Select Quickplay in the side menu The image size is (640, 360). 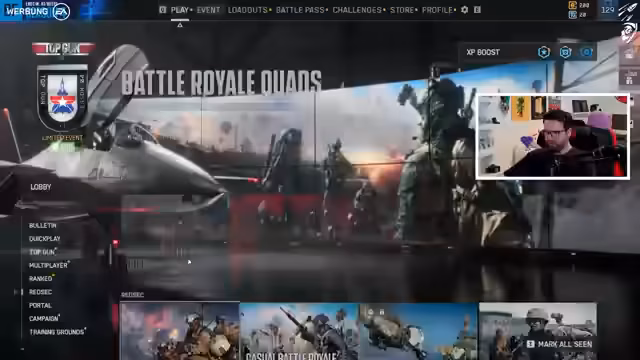44,239
